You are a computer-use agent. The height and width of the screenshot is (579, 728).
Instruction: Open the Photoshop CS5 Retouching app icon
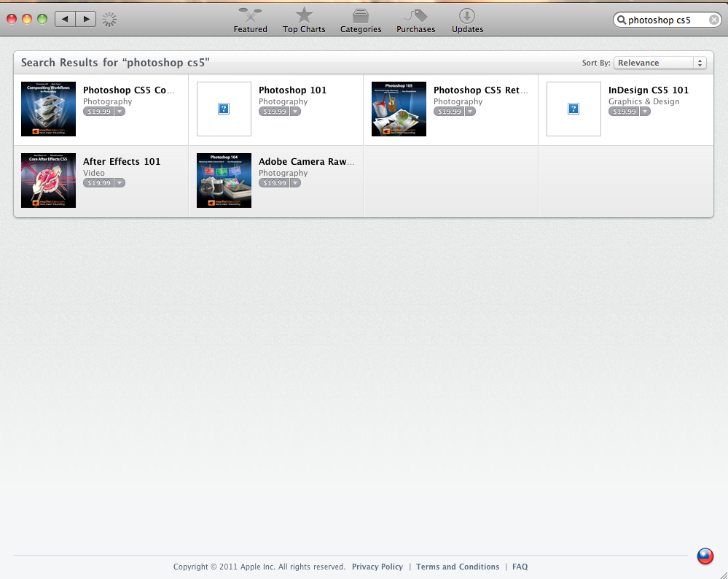pyautogui.click(x=399, y=109)
